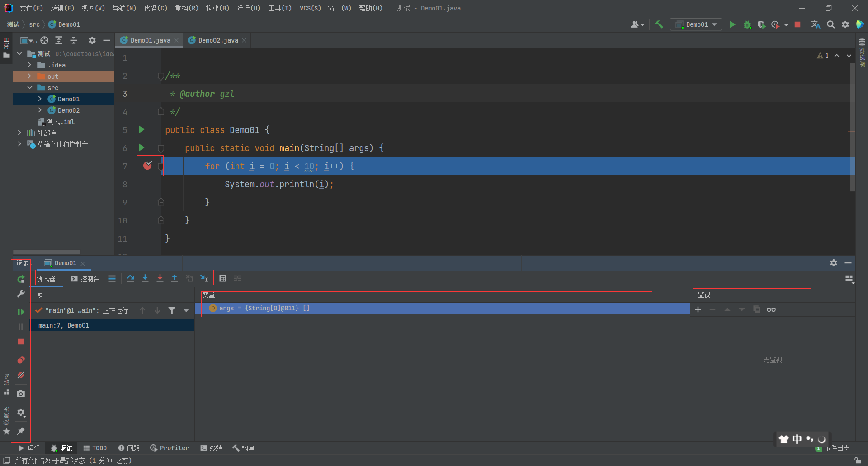Open 运行(U) menu
The image size is (868, 466).
pyautogui.click(x=249, y=8)
